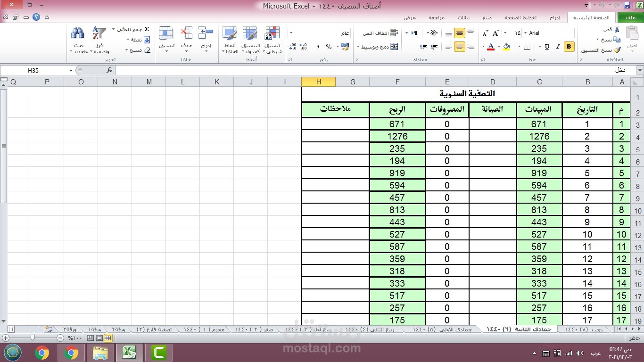
Task: Click Find and Select binoculars icon
Action: coord(77,33)
